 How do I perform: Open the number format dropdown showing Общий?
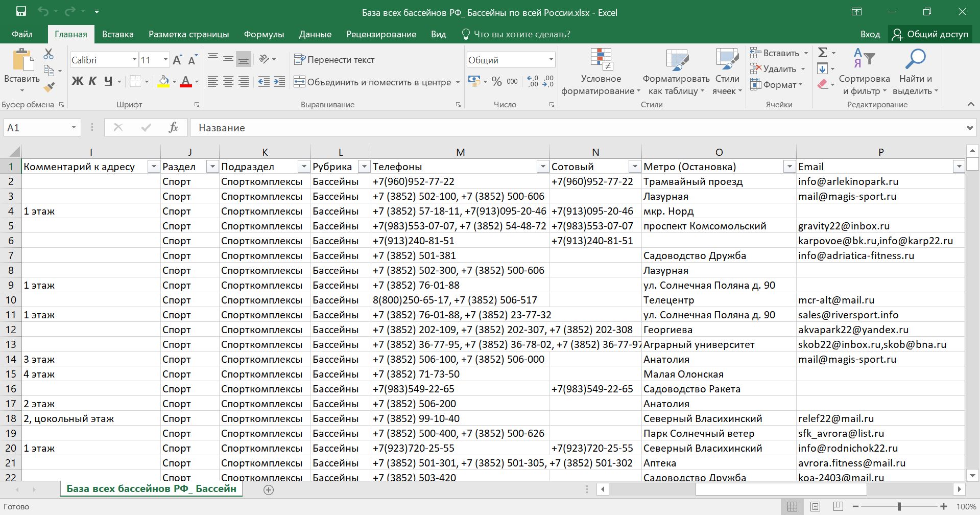[x=551, y=60]
